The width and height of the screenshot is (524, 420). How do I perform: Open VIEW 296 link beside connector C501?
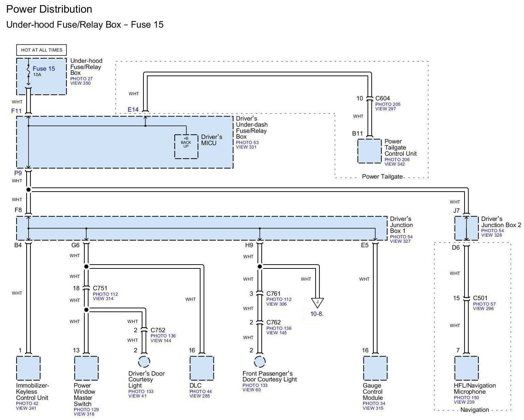(483, 309)
